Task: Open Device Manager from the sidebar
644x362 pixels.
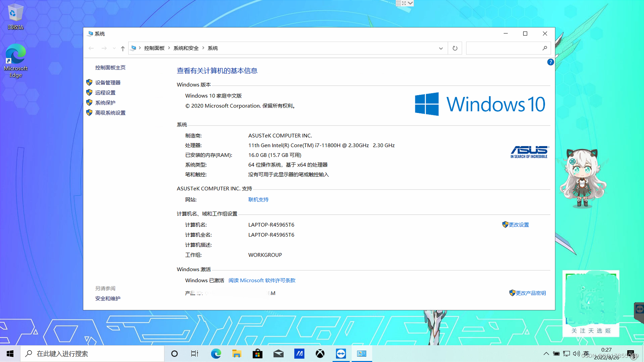Action: click(108, 82)
